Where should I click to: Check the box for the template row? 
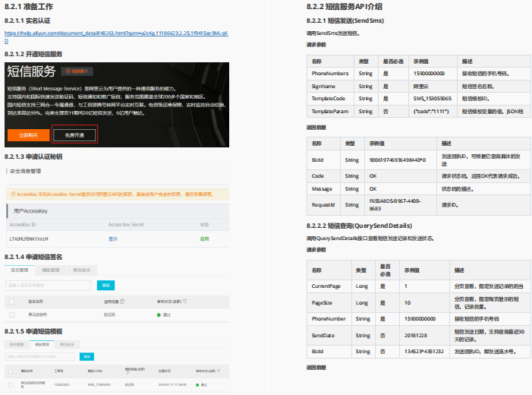click(11, 385)
